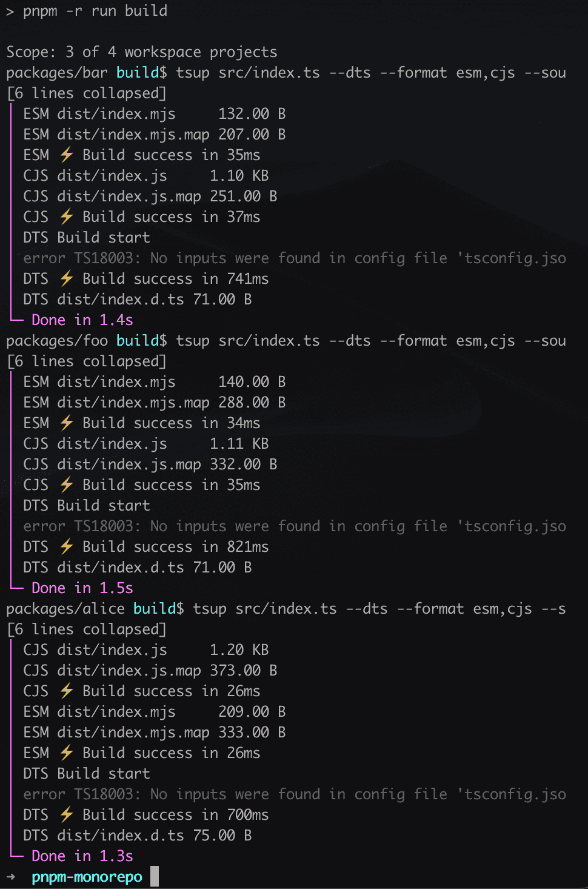The image size is (588, 889).
Task: Click lightning icon on ESM 26ms success line
Action: (67, 753)
